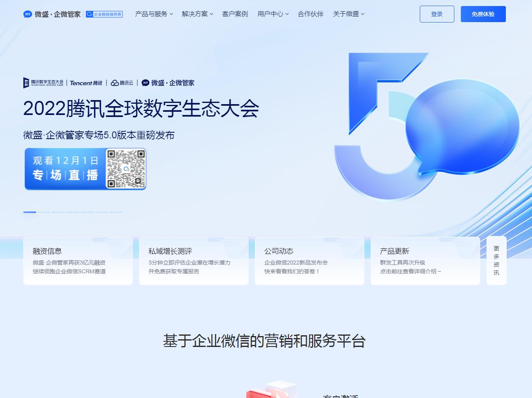This screenshot has height=398, width=532.
Task: Open the 更多资讯 sidebar panel
Action: pos(496,260)
